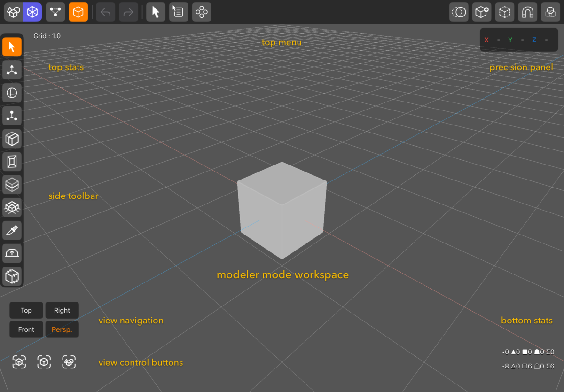Switch to the Right view

click(x=62, y=310)
